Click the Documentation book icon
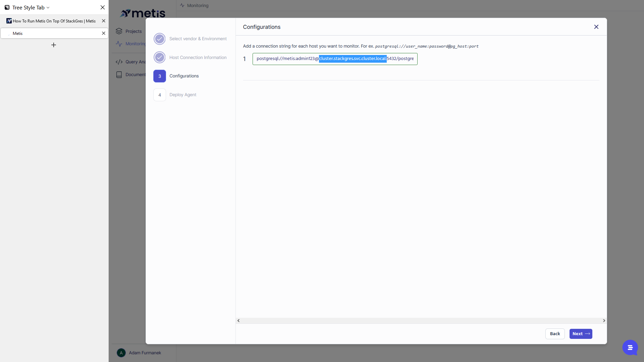This screenshot has height=362, width=644. (119, 75)
